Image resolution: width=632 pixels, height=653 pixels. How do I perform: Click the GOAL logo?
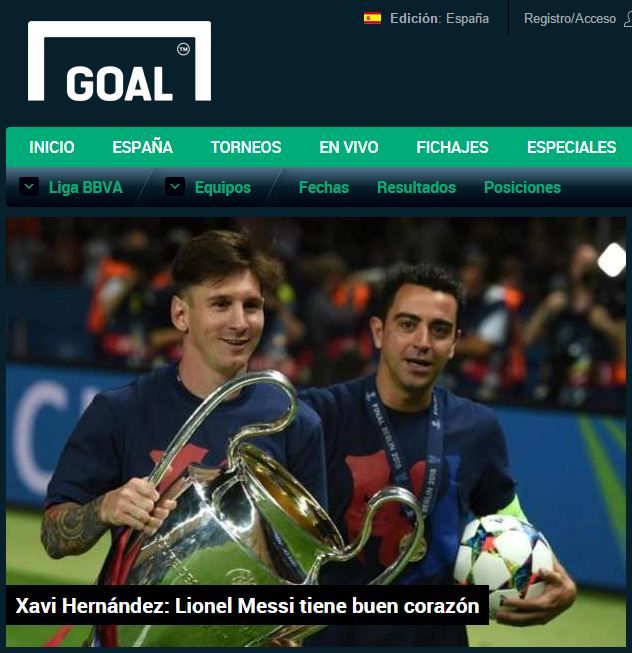[119, 61]
